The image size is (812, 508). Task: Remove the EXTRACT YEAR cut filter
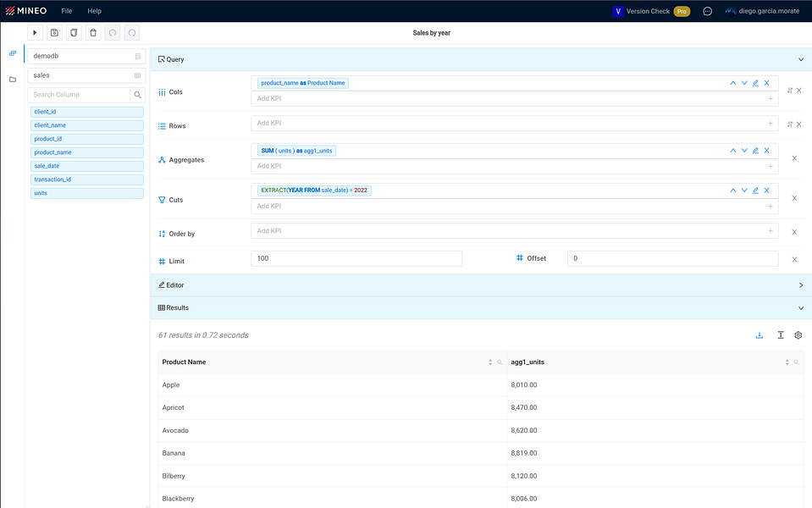point(767,190)
